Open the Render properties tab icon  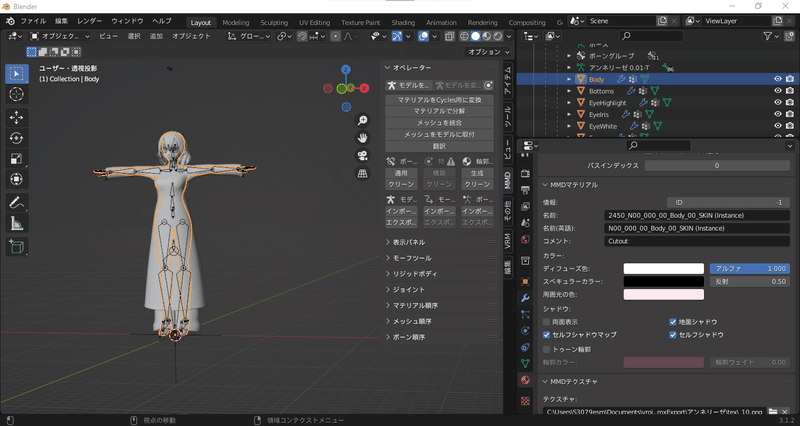point(526,173)
